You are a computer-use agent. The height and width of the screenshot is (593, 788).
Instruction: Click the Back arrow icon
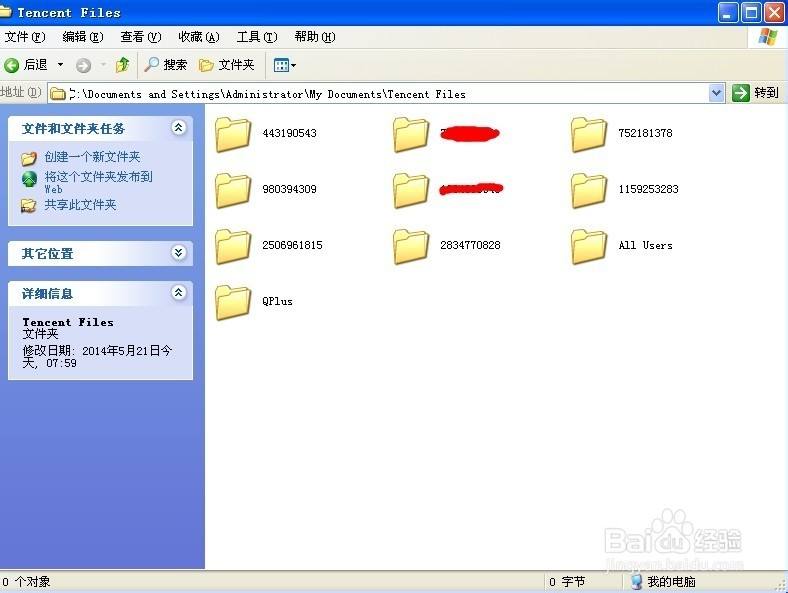[x=12, y=65]
